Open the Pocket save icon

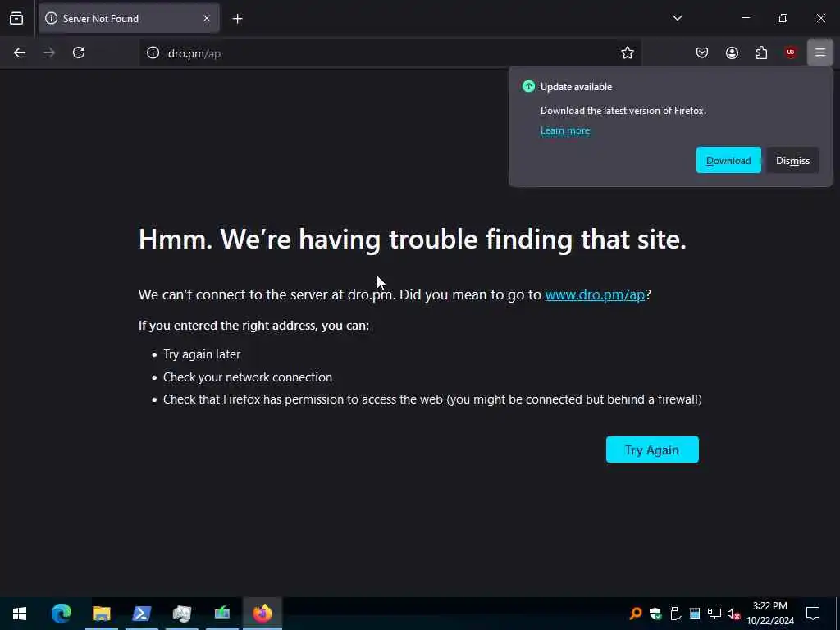702,52
